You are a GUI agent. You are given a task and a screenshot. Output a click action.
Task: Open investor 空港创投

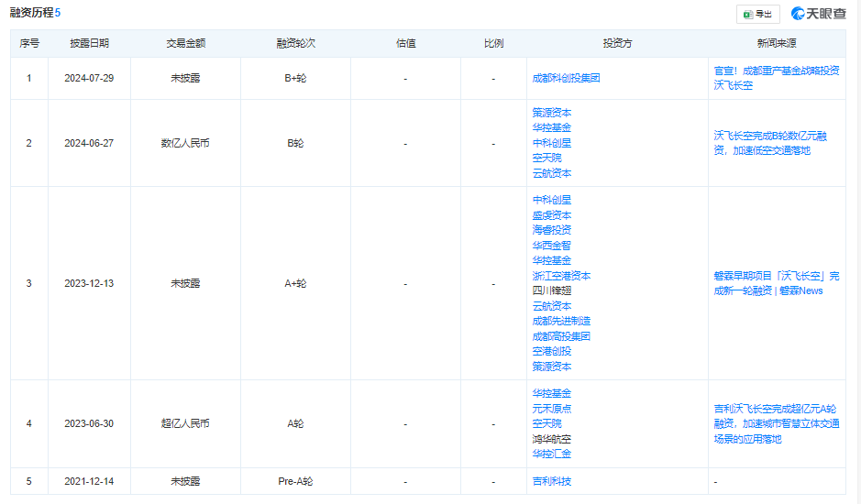552,351
